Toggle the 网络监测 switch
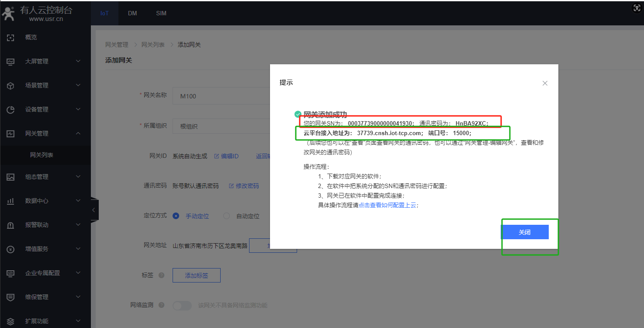This screenshot has height=328, width=644. [x=182, y=306]
